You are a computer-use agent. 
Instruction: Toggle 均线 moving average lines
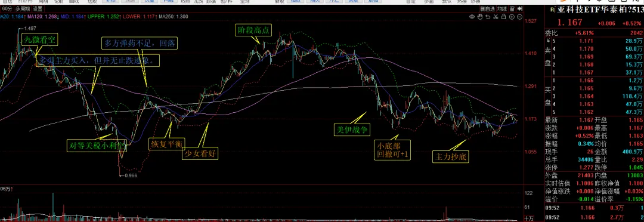(x=502, y=8)
